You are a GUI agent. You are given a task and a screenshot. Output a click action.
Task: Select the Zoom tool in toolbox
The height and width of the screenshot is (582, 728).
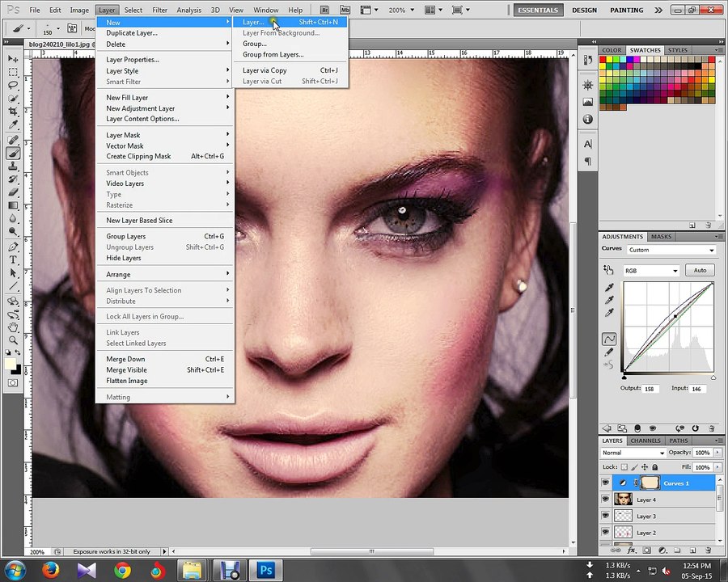pos(13,340)
